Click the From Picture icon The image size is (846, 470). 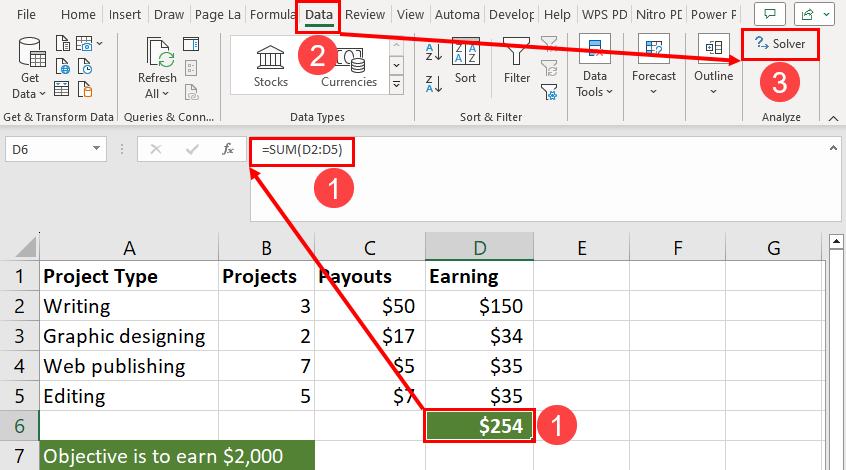tap(84, 43)
